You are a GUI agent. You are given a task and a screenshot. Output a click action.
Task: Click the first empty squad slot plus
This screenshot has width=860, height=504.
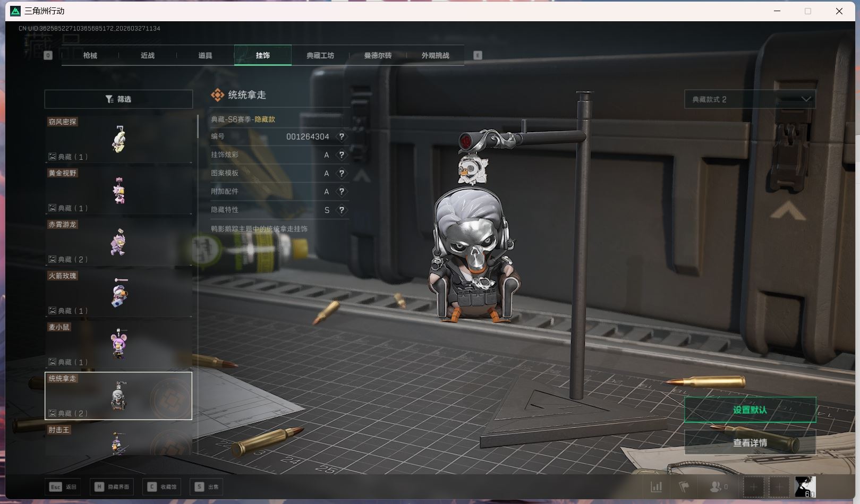753,486
